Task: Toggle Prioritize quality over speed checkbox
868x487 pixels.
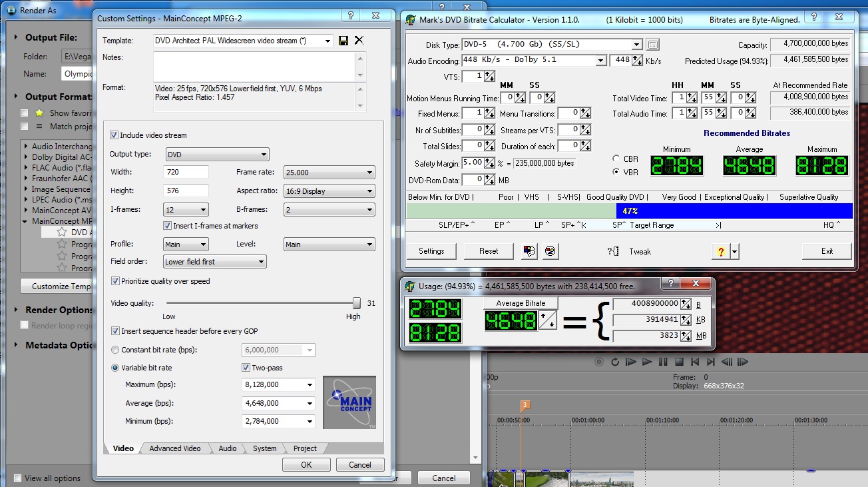Action: click(116, 281)
